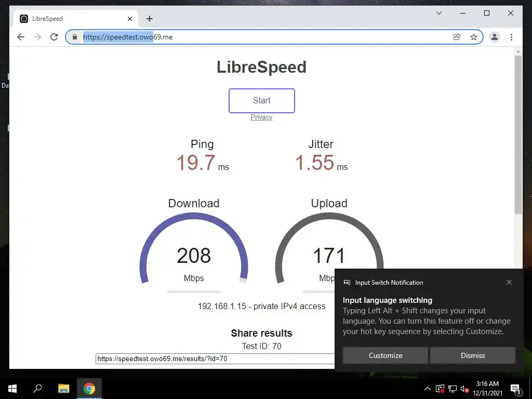Image resolution: width=532 pixels, height=399 pixels.
Task: Click the Upload gauge showing 171
Action: tap(329, 248)
